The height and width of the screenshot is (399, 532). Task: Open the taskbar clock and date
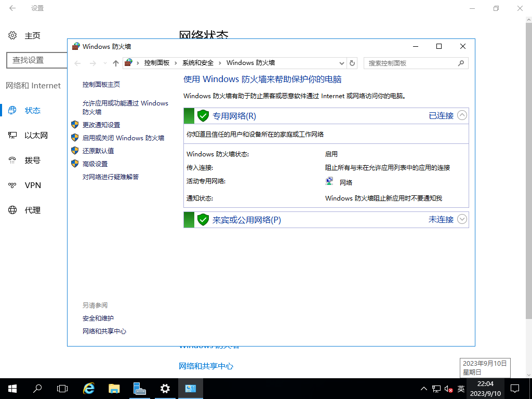(485, 389)
